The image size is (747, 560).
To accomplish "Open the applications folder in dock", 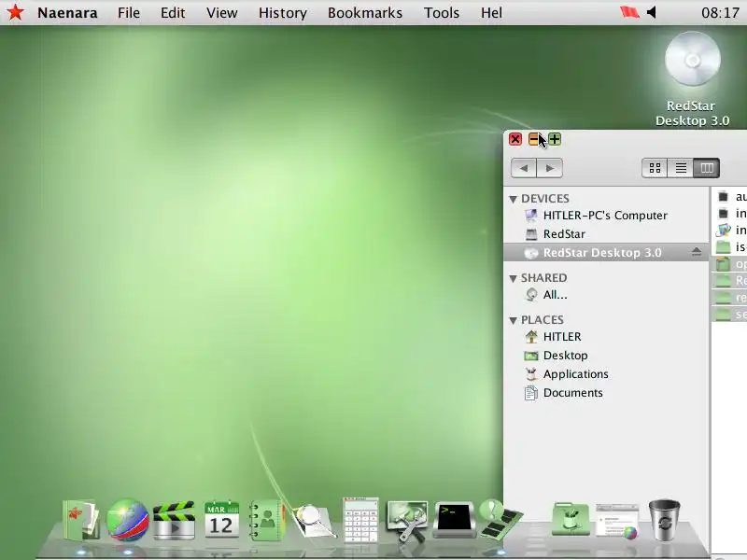I will pyautogui.click(x=571, y=520).
